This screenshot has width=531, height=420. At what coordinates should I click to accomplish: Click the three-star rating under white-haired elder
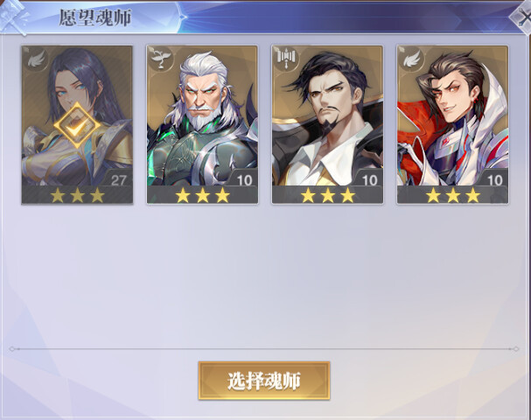[x=202, y=195]
